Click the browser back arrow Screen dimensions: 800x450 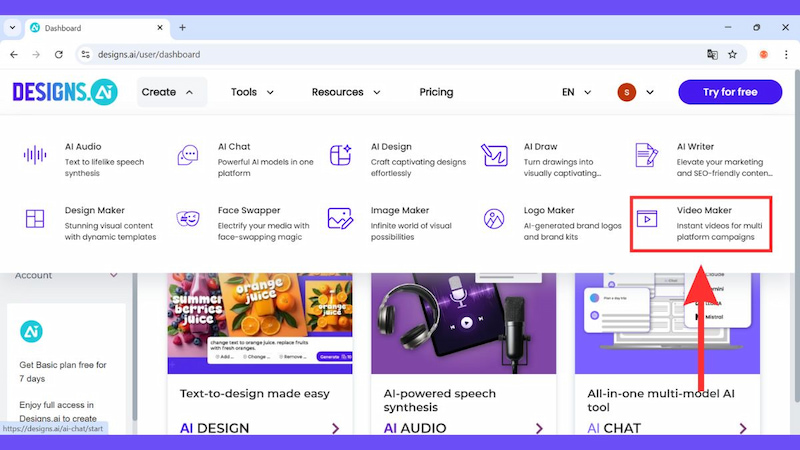coord(14,55)
